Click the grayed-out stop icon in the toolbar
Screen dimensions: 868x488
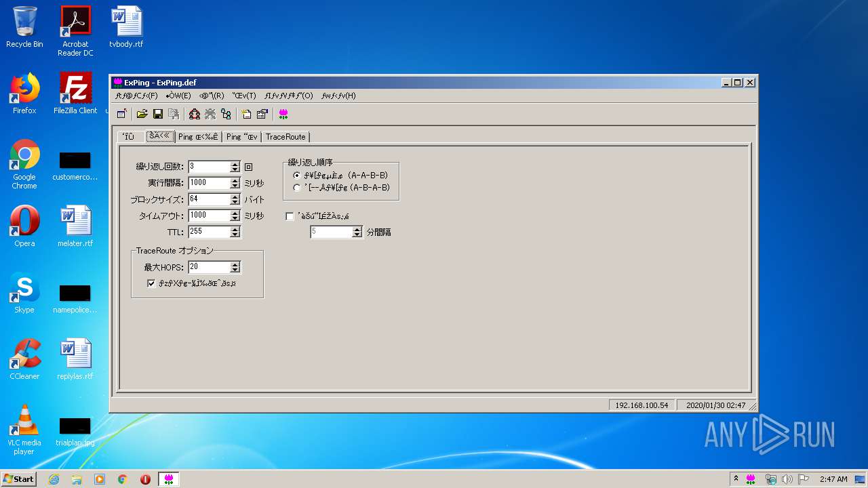210,114
